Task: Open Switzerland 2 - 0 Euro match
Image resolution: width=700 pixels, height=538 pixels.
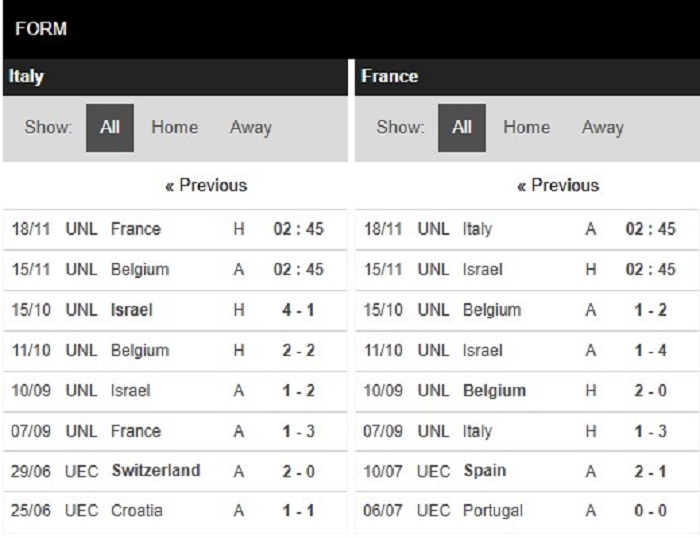Action: click(x=175, y=471)
